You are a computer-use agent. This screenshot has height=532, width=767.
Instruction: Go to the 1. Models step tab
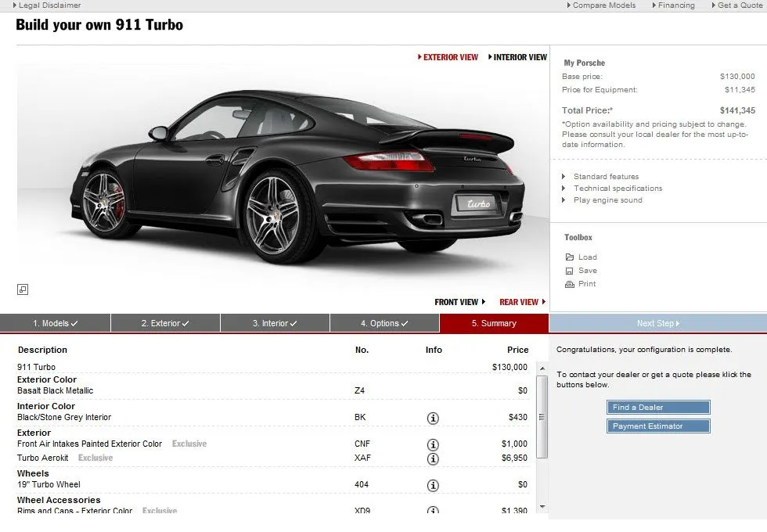coord(55,323)
